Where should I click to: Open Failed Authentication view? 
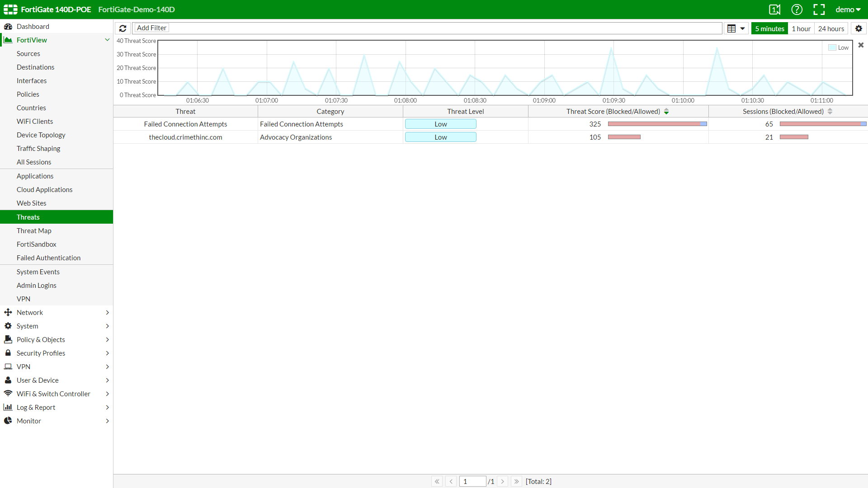coord(48,258)
